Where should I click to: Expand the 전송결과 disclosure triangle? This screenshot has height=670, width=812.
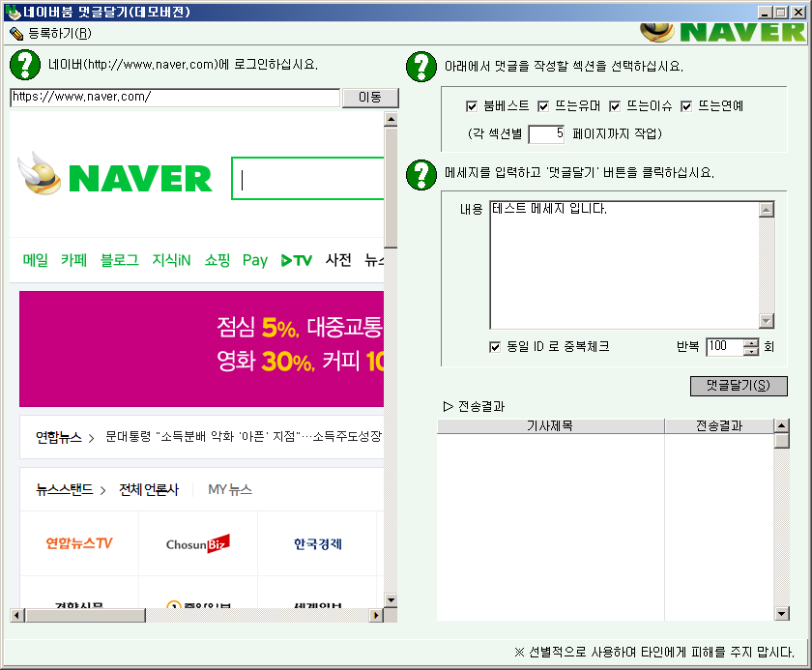(x=448, y=406)
